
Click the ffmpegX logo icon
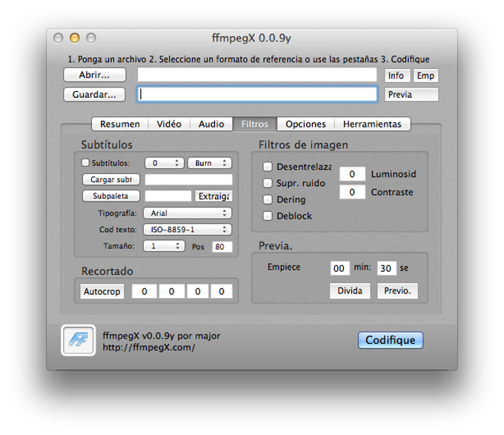coord(79,340)
